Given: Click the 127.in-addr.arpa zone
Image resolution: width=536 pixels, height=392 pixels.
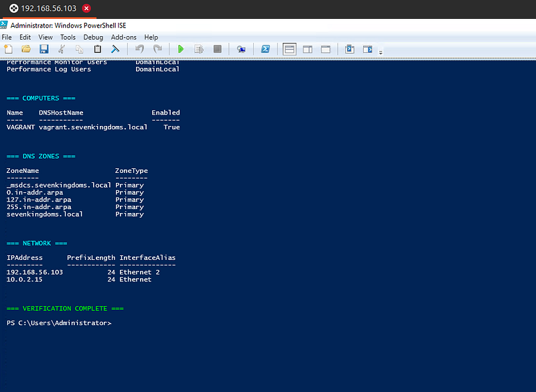Looking at the screenshot, I should pyautogui.click(x=39, y=200).
